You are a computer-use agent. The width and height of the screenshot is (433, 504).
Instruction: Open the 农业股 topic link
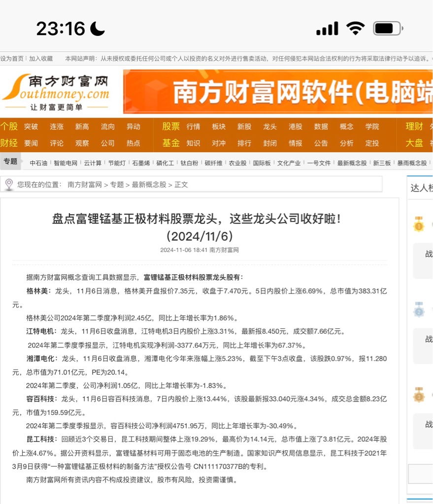(238, 163)
